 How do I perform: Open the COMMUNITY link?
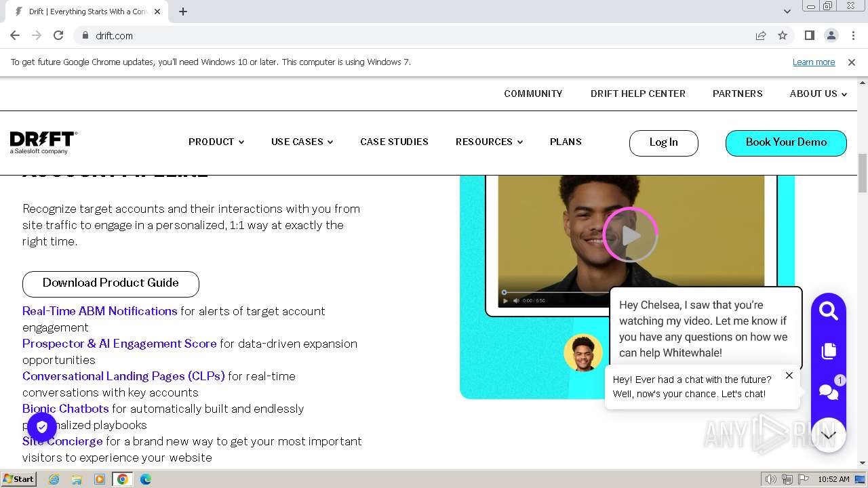click(x=533, y=94)
